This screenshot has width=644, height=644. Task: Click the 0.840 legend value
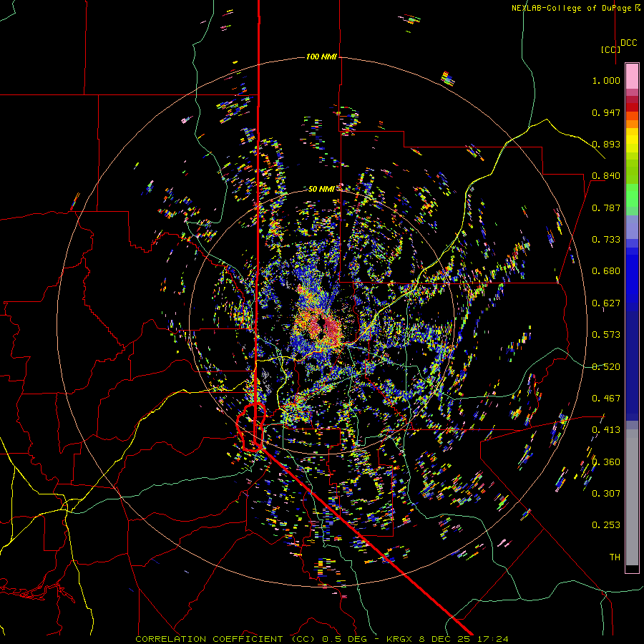click(606, 176)
